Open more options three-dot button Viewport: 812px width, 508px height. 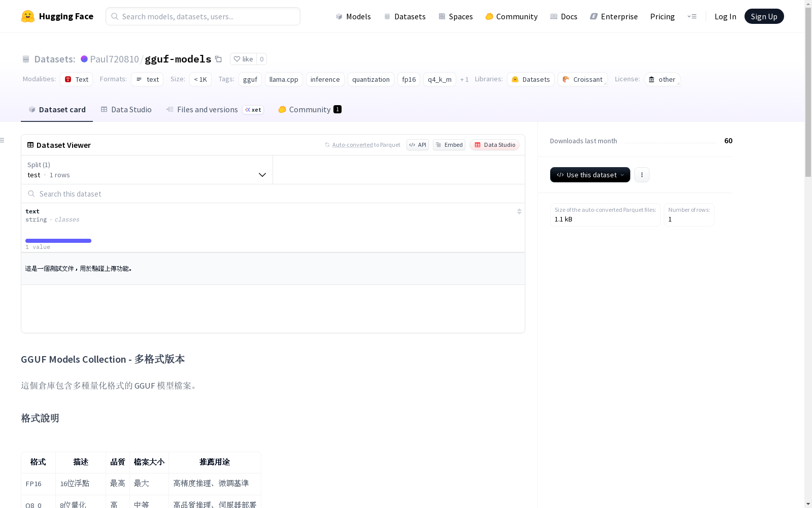pyautogui.click(x=642, y=175)
